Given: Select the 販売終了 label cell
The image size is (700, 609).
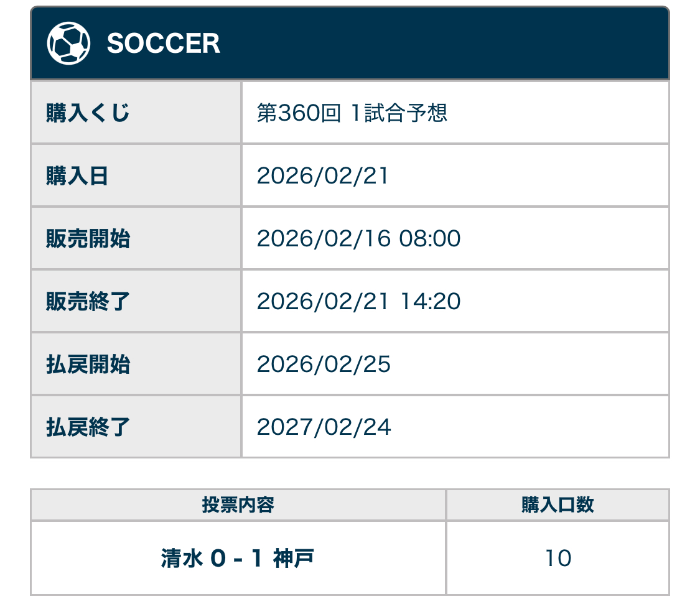Looking at the screenshot, I should [x=88, y=302].
